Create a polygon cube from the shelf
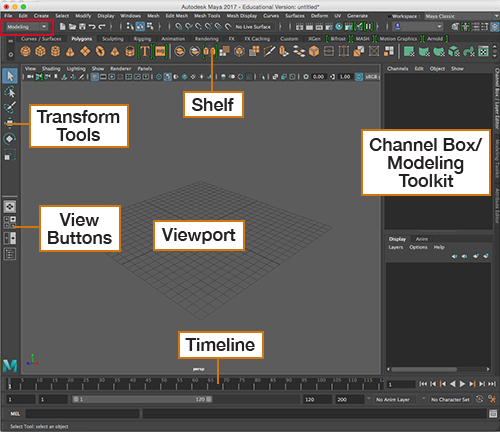The height and width of the screenshot is (432, 500). point(40,51)
